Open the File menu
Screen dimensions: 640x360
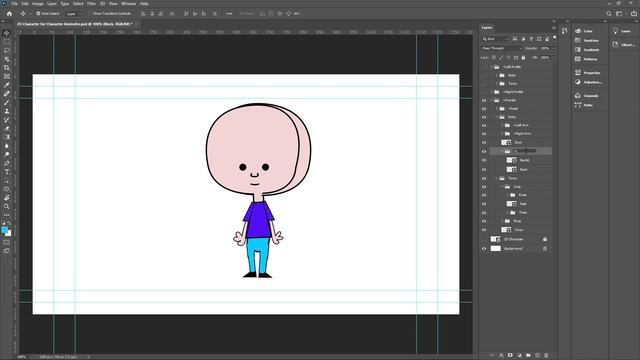pyautogui.click(x=15, y=4)
